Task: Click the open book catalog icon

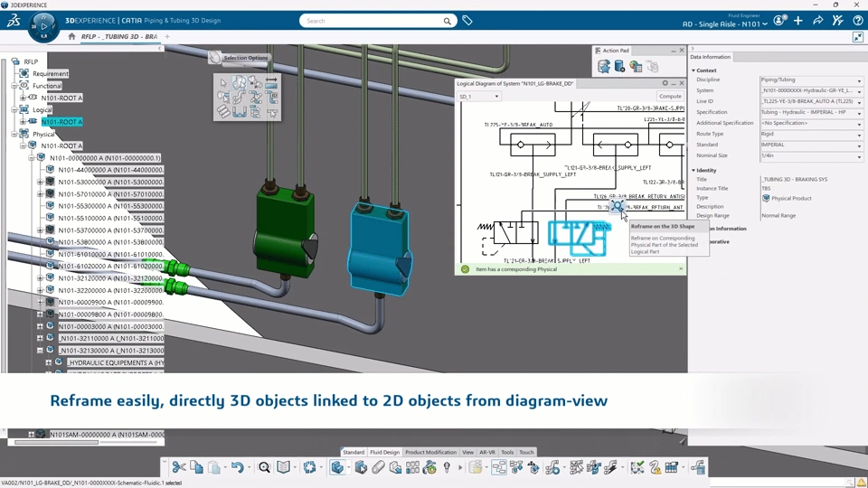Action: point(283,467)
